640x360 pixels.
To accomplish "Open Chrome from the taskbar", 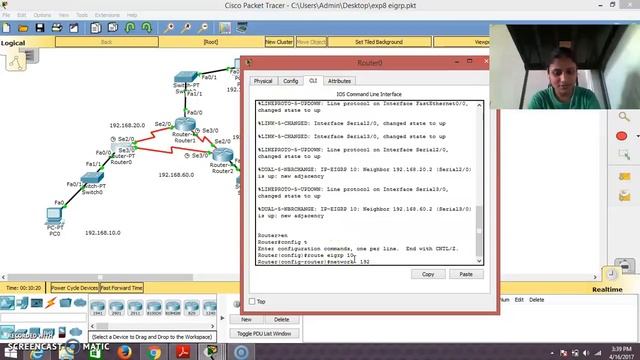I will [154, 352].
